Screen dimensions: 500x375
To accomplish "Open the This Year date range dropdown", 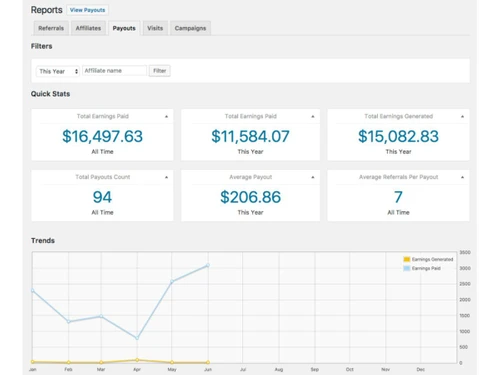I will tap(58, 71).
